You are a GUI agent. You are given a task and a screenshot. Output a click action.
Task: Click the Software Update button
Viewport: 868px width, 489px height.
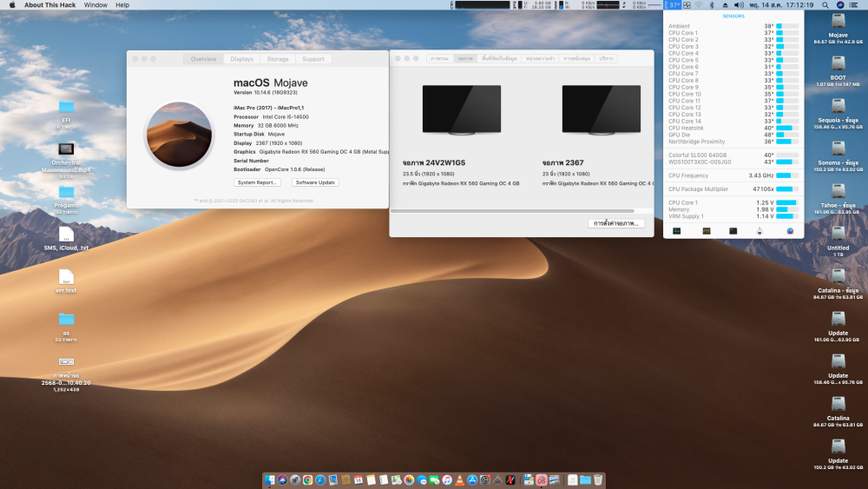[315, 182]
